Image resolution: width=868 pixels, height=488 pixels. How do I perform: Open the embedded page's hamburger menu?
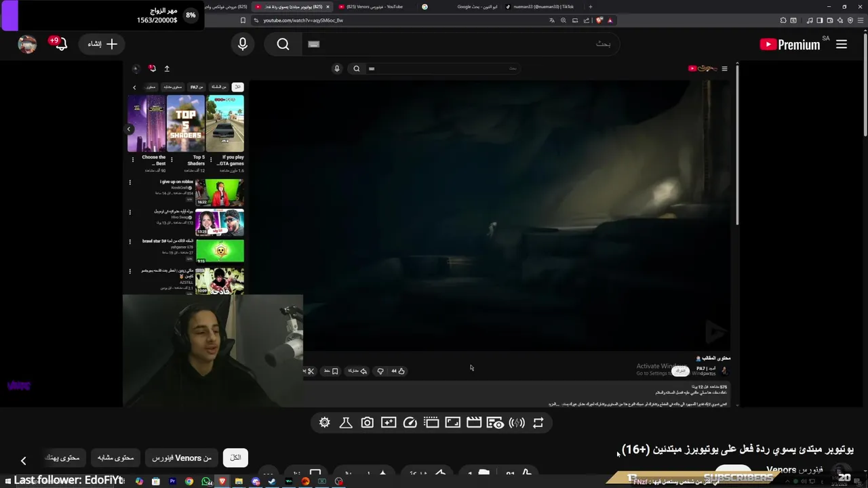coord(724,68)
